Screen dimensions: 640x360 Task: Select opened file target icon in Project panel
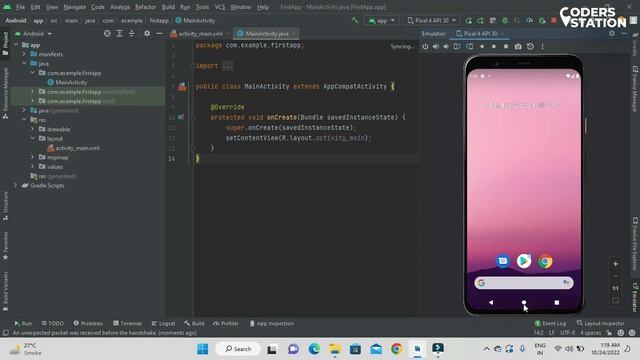click(x=107, y=33)
